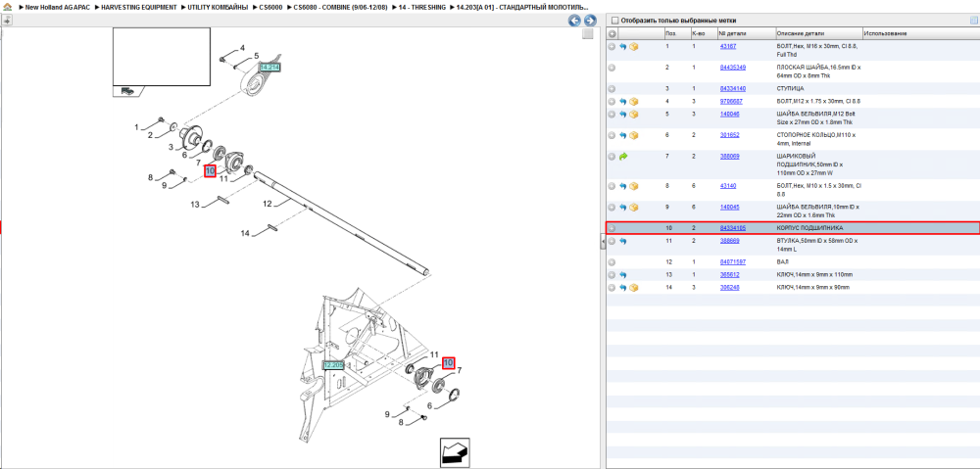Select callout 14 in the diagram
This screenshot has width=980, height=469.
click(x=246, y=234)
